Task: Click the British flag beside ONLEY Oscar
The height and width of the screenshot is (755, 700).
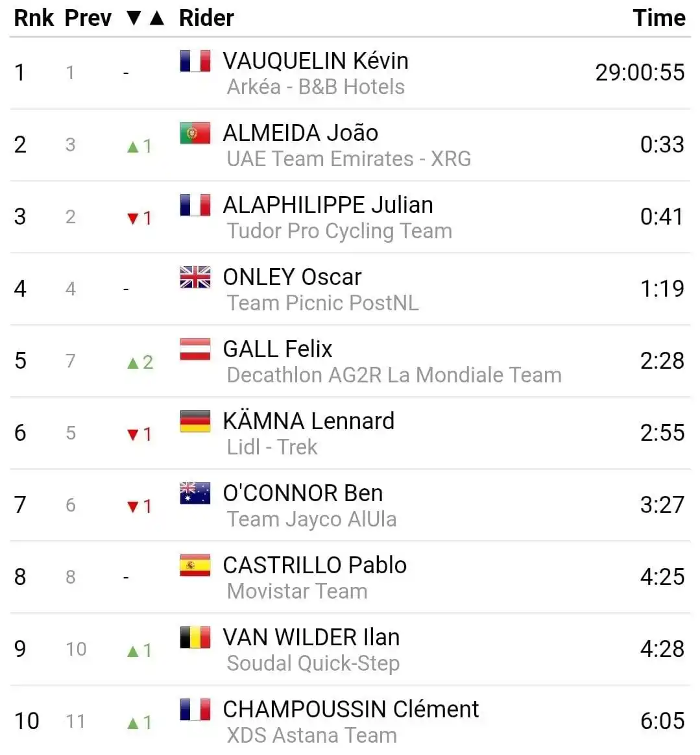Action: point(195,277)
